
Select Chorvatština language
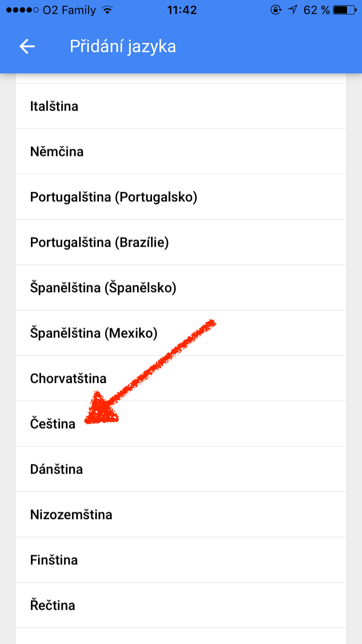coord(68,378)
